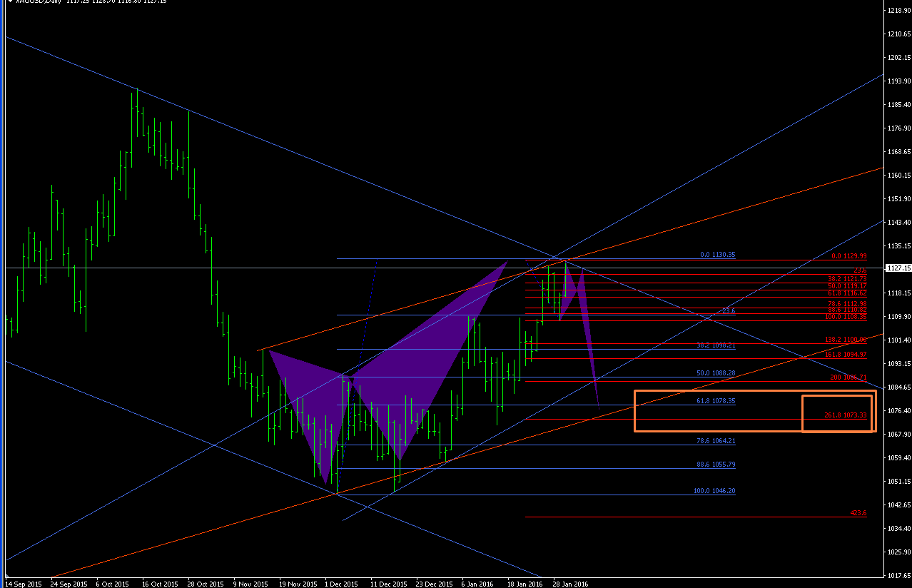
Task: Click blue Fibonacci label 100.0 1046.20
Action: click(714, 491)
